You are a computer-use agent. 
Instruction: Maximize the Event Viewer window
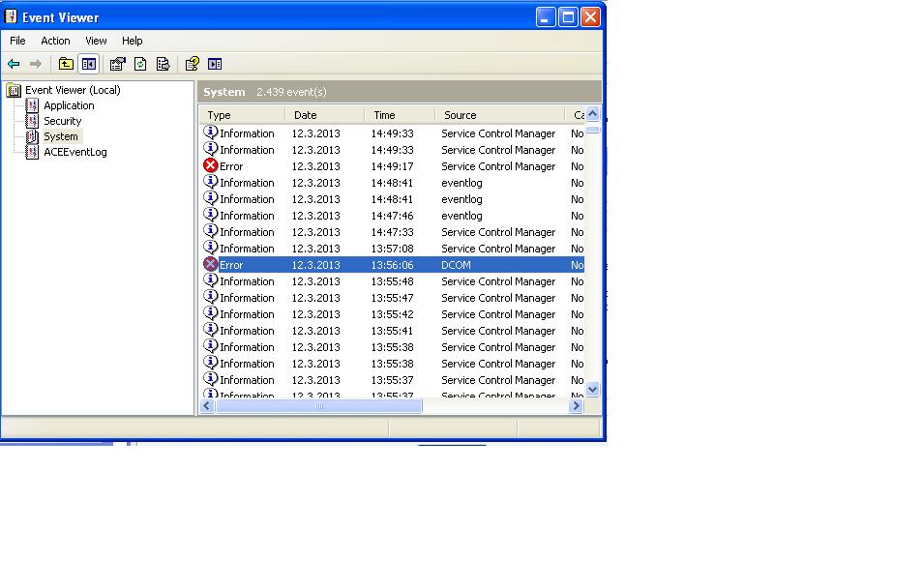coord(568,17)
